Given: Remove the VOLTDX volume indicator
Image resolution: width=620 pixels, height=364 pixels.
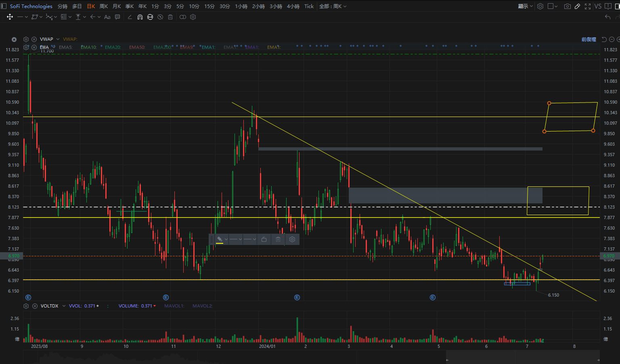Looking at the screenshot, I should (x=35, y=306).
